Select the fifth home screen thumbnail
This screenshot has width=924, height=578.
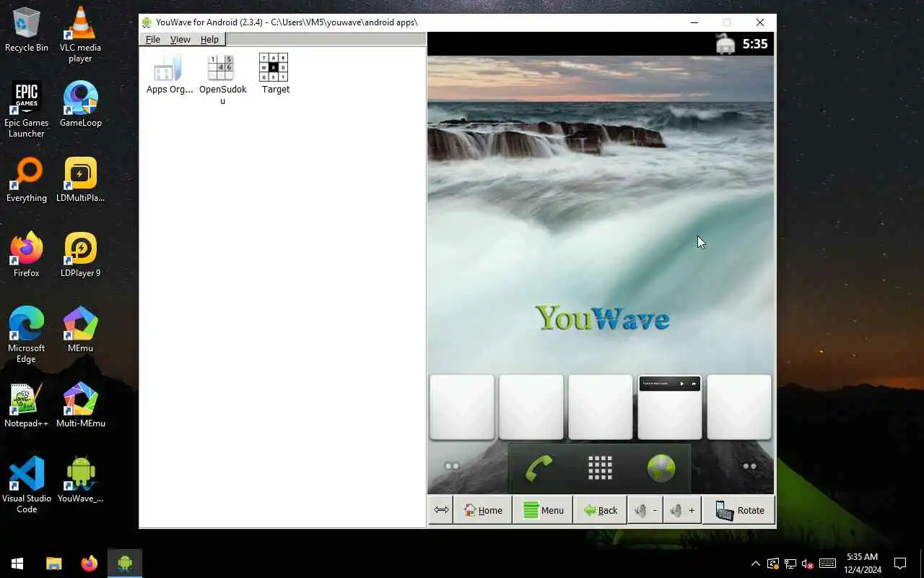click(x=739, y=407)
